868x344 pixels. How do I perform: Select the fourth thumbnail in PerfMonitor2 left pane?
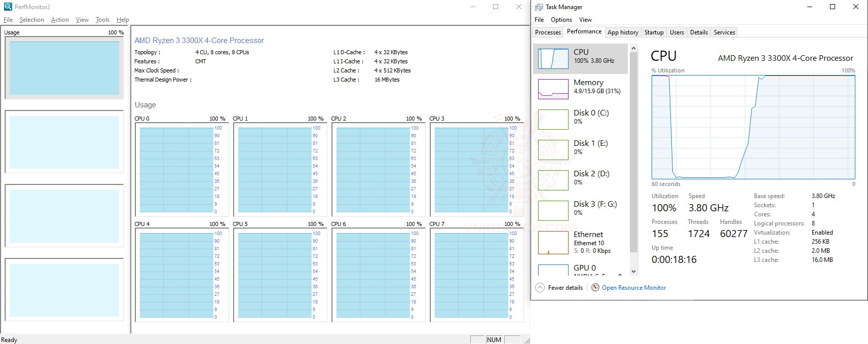(64, 290)
